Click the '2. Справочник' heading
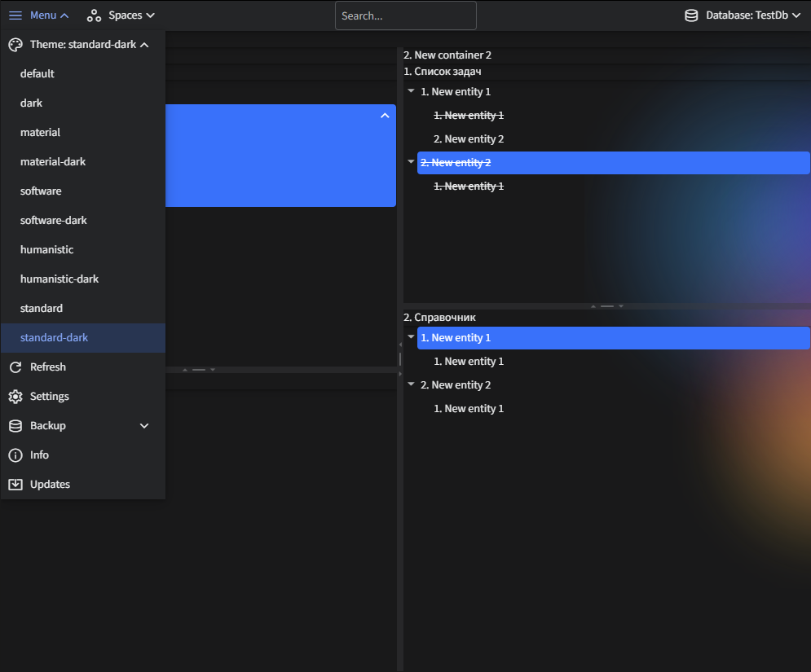This screenshot has height=672, width=811. [x=439, y=318]
